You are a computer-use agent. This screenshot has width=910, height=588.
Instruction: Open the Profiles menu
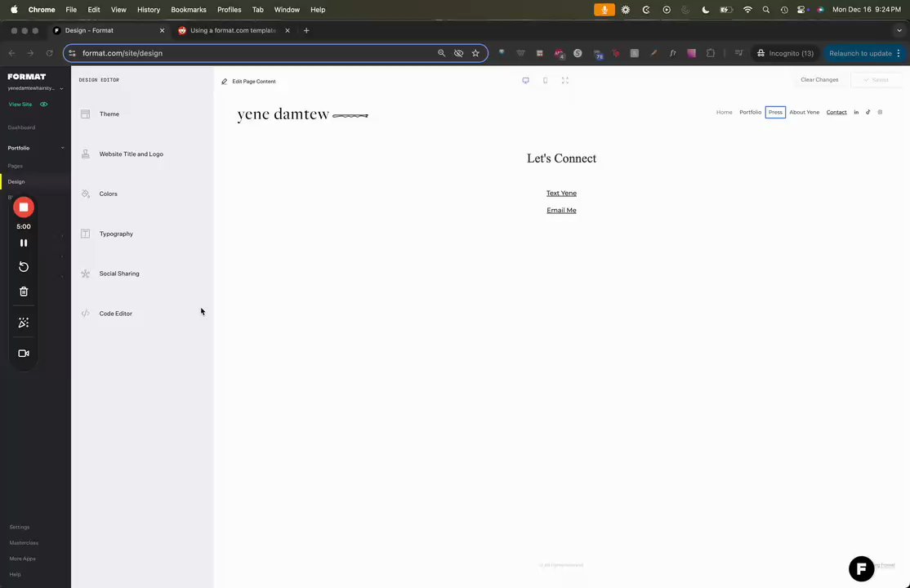tap(230, 10)
